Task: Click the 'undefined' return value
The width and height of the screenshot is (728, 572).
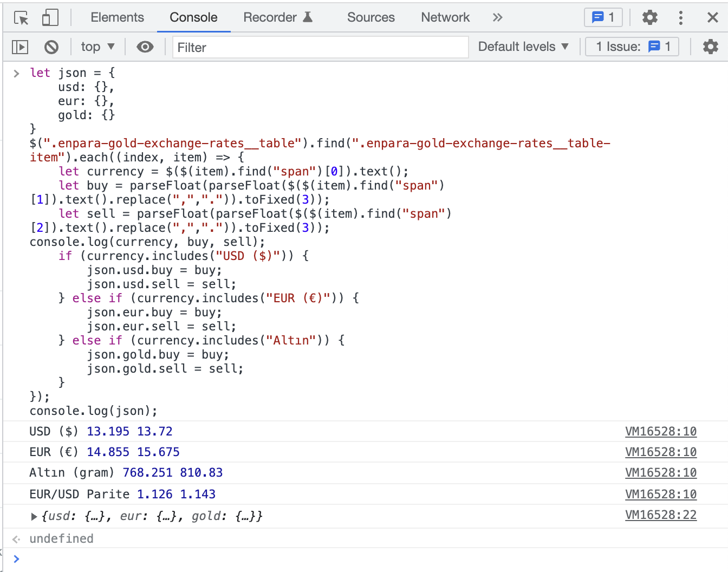Action: click(61, 538)
